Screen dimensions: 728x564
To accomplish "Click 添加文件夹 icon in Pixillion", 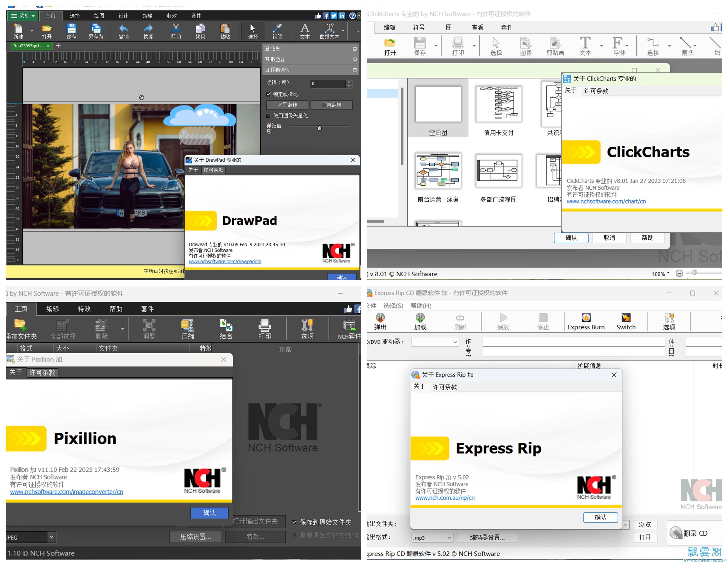I will [21, 329].
